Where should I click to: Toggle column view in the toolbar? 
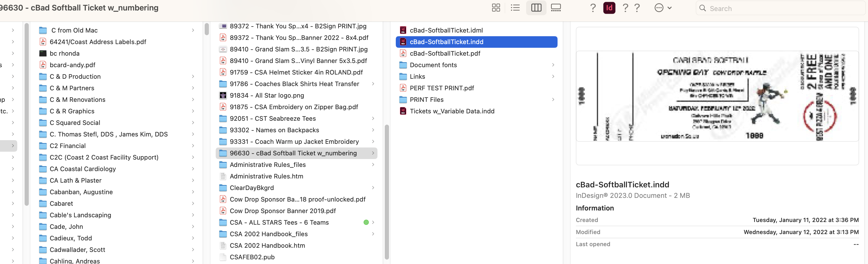pyautogui.click(x=536, y=7)
